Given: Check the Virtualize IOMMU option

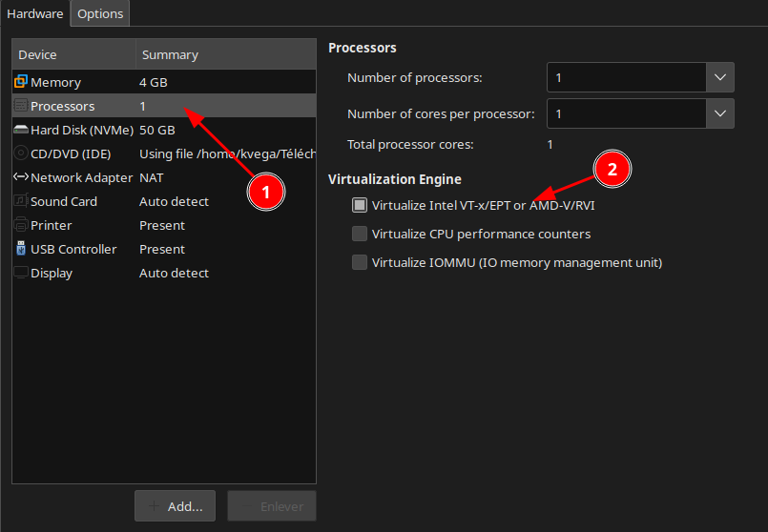Looking at the screenshot, I should coord(360,262).
